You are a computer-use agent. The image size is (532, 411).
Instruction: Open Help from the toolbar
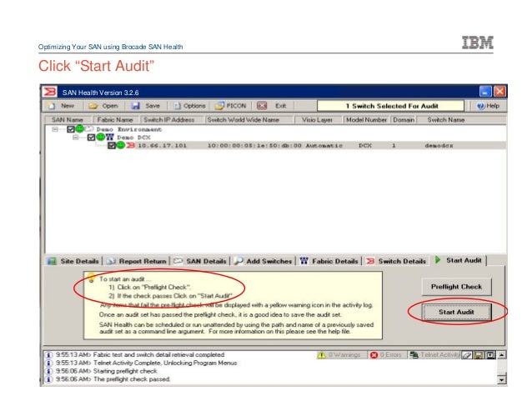pyautogui.click(x=488, y=106)
